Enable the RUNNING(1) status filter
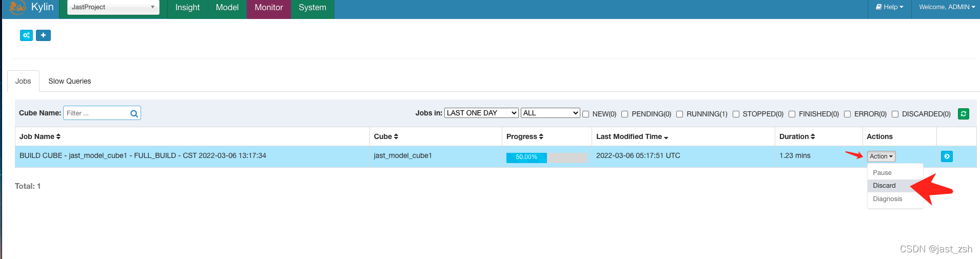Viewport: 980px width, 259px height. coord(679,114)
